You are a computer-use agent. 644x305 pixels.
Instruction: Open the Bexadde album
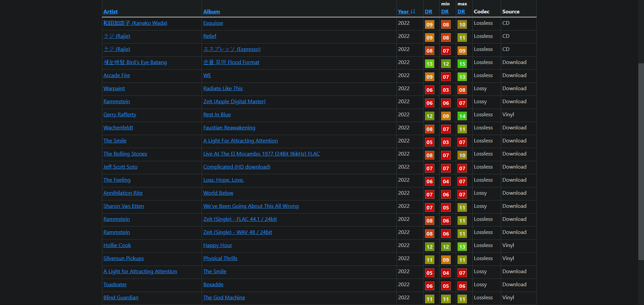click(213, 285)
